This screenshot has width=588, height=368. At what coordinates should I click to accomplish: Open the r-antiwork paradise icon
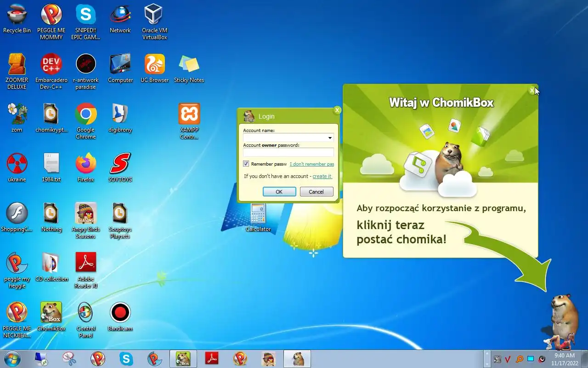[86, 71]
